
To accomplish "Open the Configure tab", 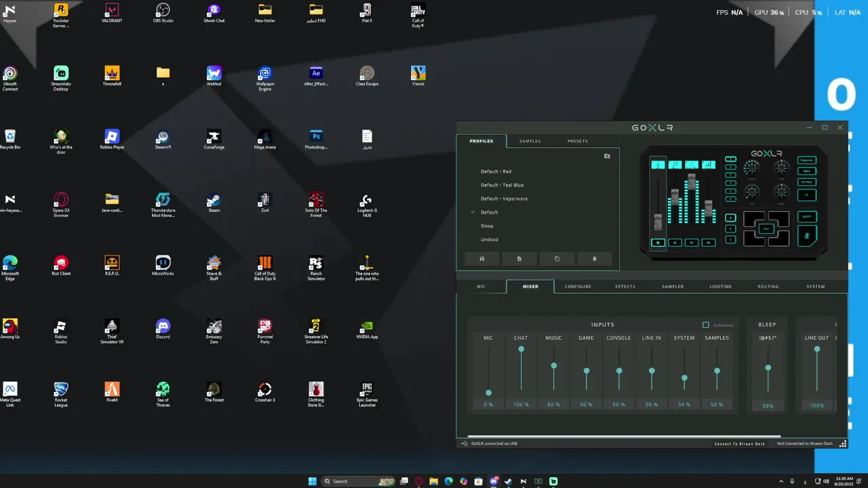I will click(x=578, y=287).
